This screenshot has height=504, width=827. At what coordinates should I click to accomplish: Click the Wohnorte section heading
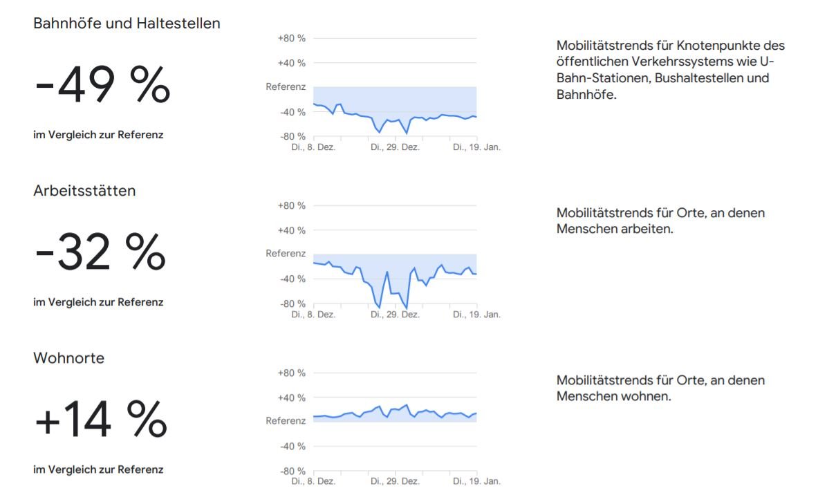coord(69,358)
